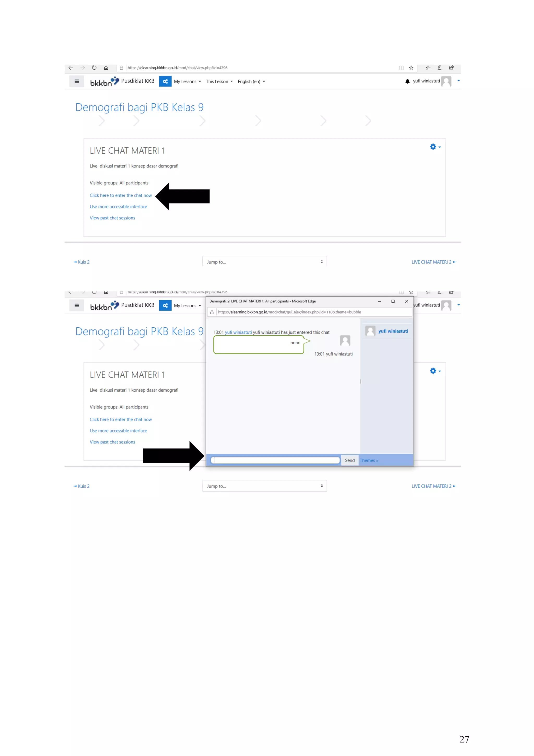Click 'Click here to enter the chat now'
The width and height of the screenshot is (534, 756).
point(121,195)
